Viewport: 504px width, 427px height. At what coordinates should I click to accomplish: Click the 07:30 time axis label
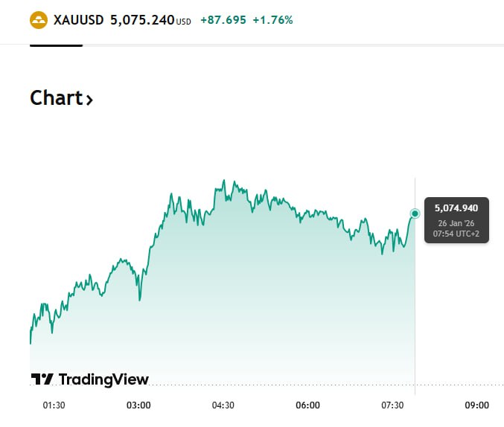(392, 405)
